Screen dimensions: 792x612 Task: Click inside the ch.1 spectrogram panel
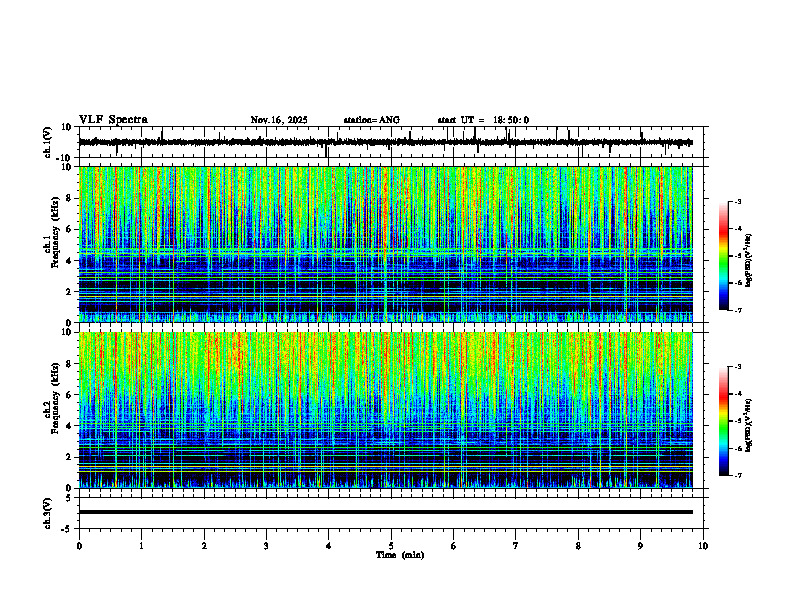[x=386, y=244]
